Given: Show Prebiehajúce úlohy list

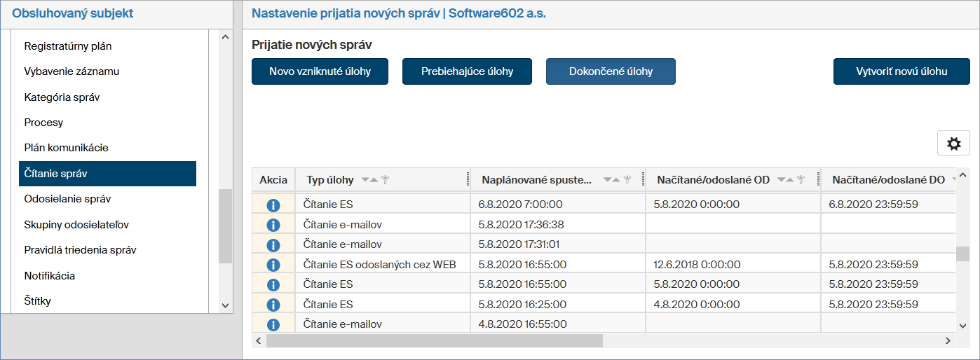Looking at the screenshot, I should 467,71.
